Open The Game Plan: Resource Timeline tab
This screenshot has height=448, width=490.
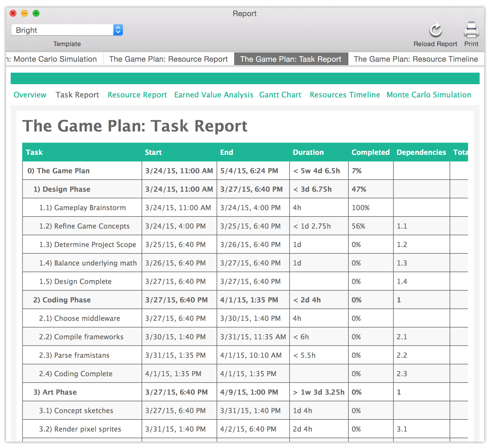(x=416, y=59)
